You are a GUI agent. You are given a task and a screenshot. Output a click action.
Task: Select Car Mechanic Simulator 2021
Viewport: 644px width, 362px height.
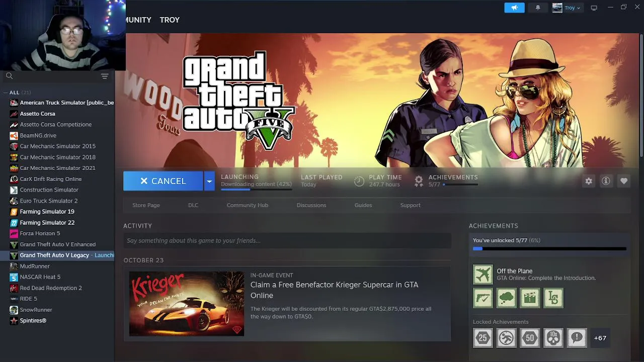(x=57, y=168)
